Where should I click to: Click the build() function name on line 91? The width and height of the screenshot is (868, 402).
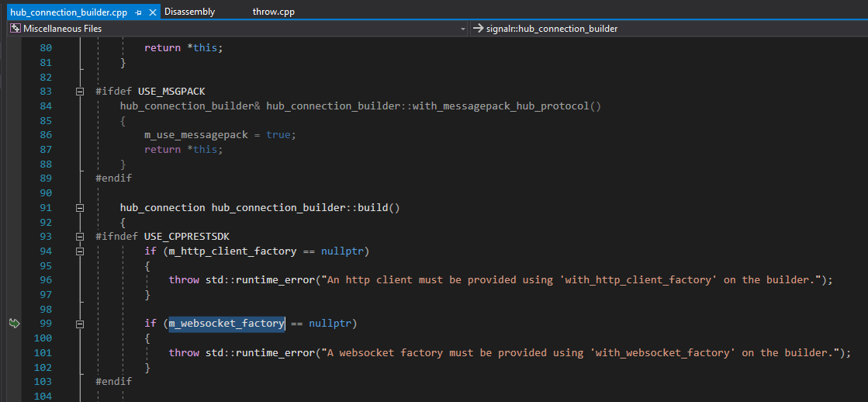coord(372,208)
